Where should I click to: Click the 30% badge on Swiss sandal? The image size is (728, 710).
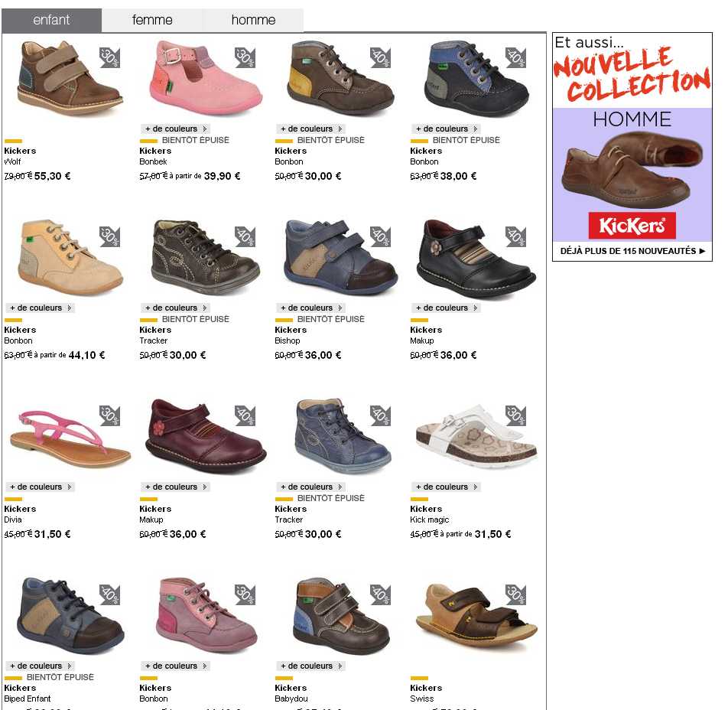(516, 594)
